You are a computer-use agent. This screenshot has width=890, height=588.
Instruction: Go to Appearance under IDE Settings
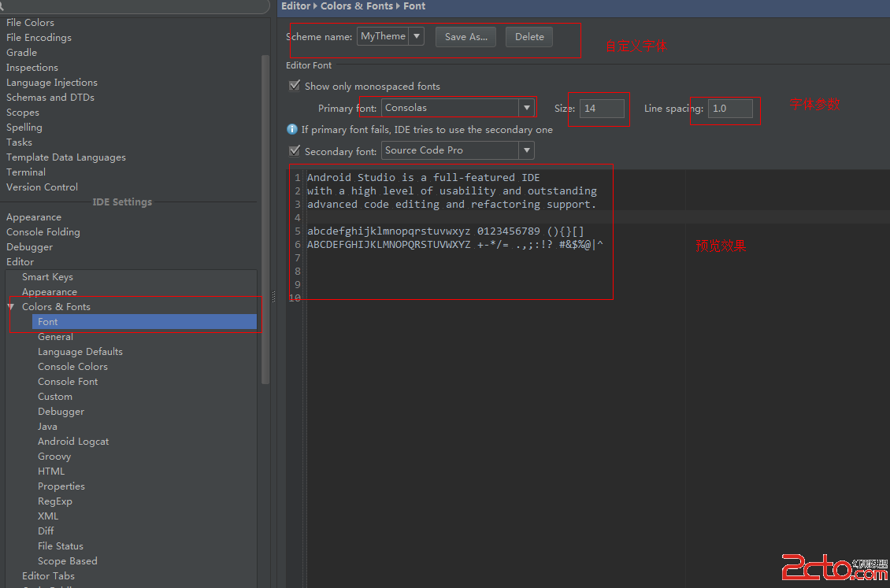[34, 217]
